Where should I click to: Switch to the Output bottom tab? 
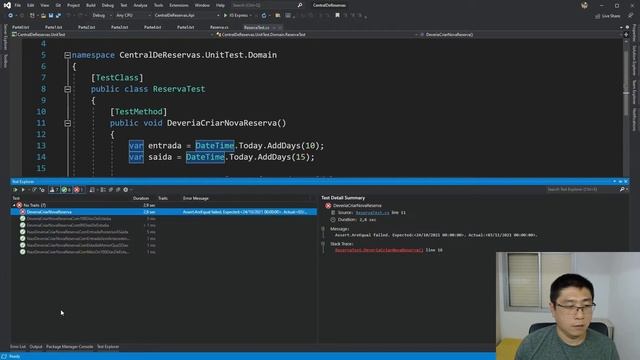tap(36, 347)
